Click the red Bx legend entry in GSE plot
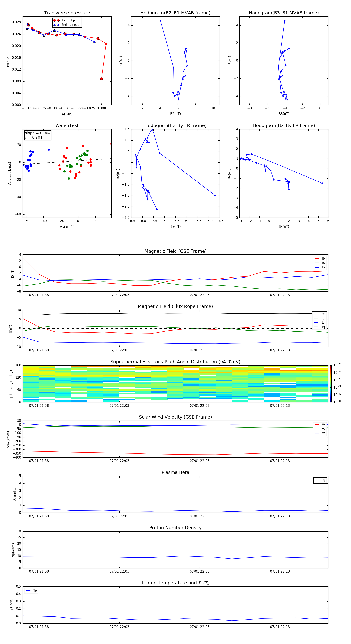 pyautogui.click(x=320, y=259)
